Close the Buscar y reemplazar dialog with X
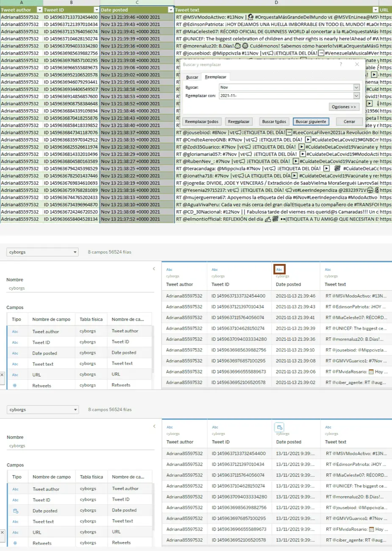Viewport: 392px width, 551px height. tap(357, 64)
